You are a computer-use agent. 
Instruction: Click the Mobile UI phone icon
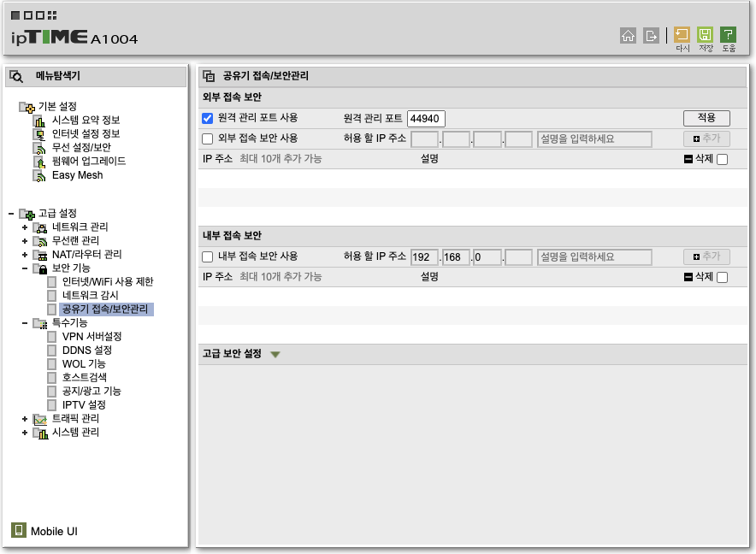[x=18, y=530]
